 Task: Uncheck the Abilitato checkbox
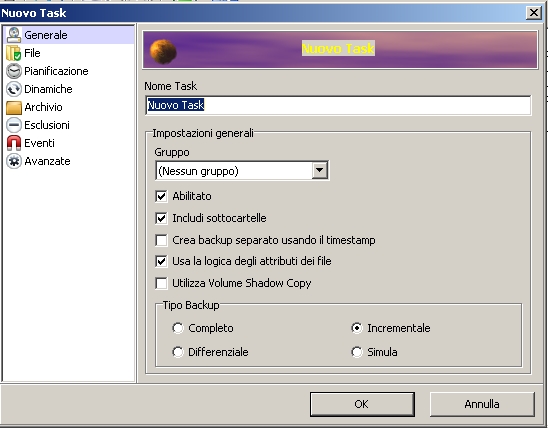pos(161,196)
